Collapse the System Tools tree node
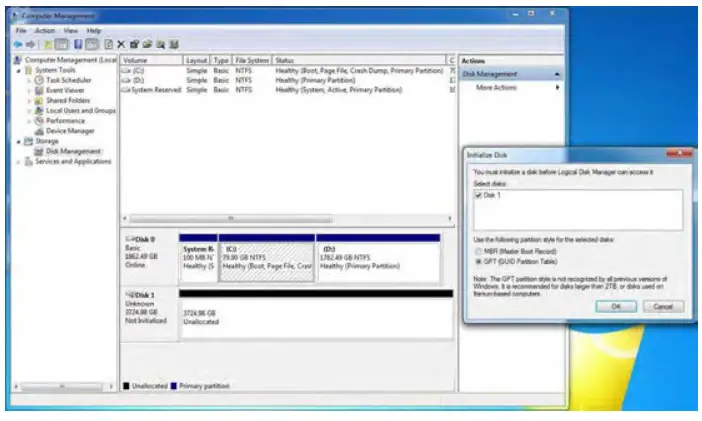Screen dimensions: 702x421 (x=19, y=71)
